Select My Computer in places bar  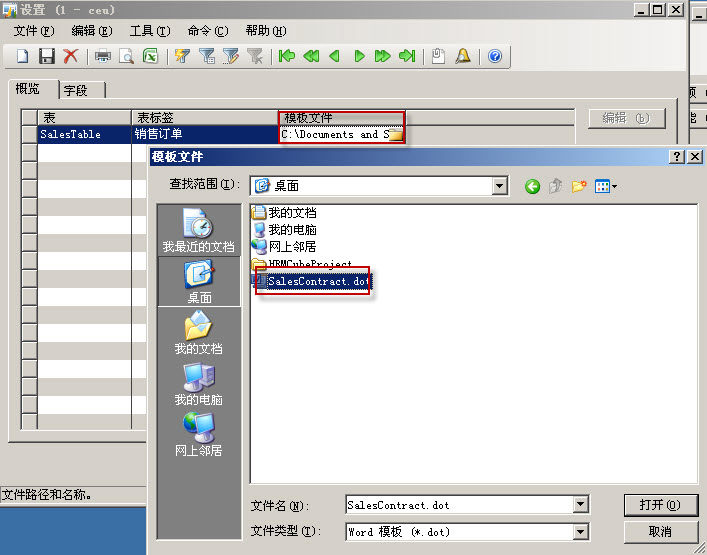(199, 384)
